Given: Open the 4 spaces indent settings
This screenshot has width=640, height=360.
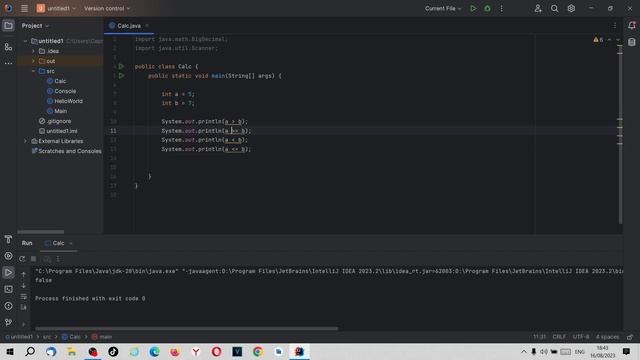Looking at the screenshot, I should coord(607,337).
